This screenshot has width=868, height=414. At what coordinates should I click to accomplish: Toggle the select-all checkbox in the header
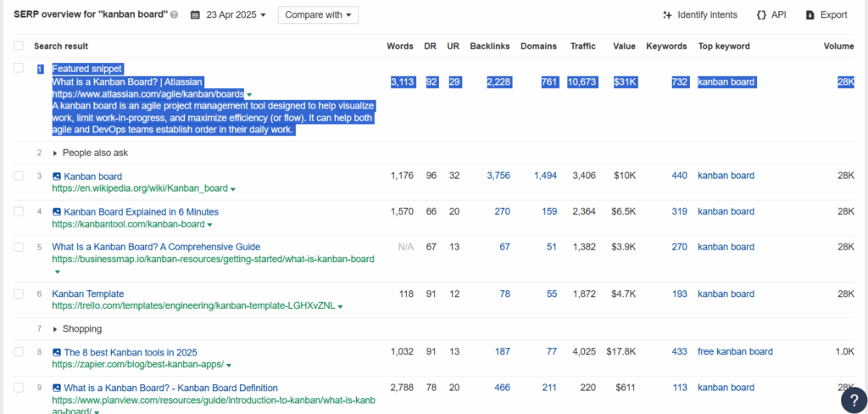[19, 46]
